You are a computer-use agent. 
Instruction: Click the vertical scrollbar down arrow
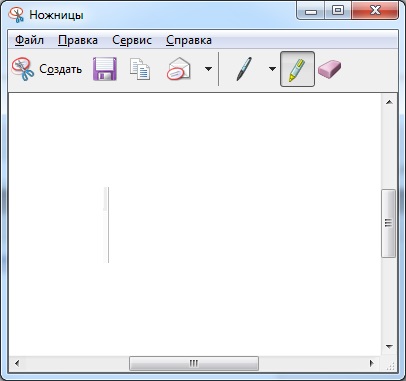pyautogui.click(x=389, y=347)
